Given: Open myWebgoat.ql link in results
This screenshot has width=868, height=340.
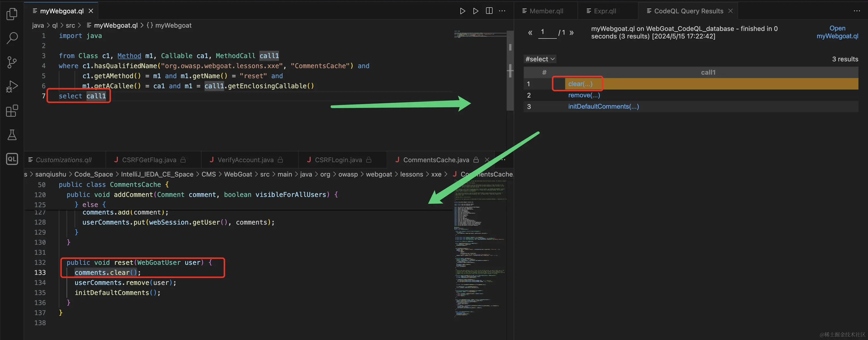Looking at the screenshot, I should [x=837, y=32].
